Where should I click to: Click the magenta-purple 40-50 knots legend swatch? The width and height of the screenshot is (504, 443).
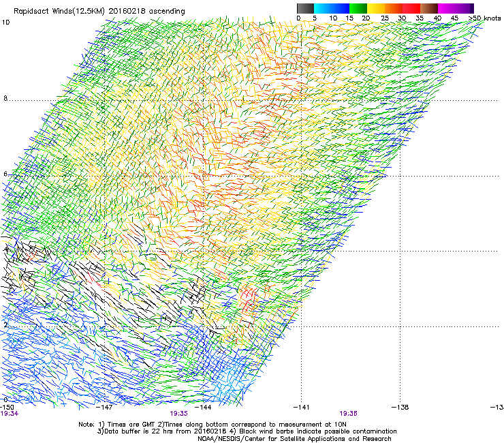pos(456,8)
